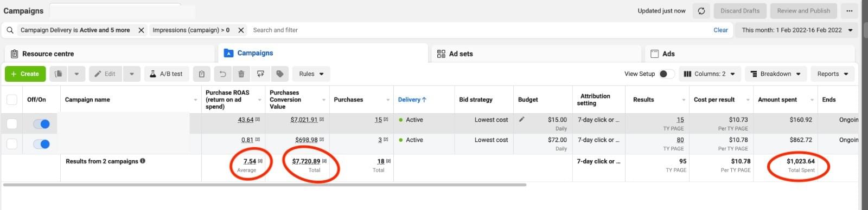Click the Bid strategy column header

pos(476,100)
